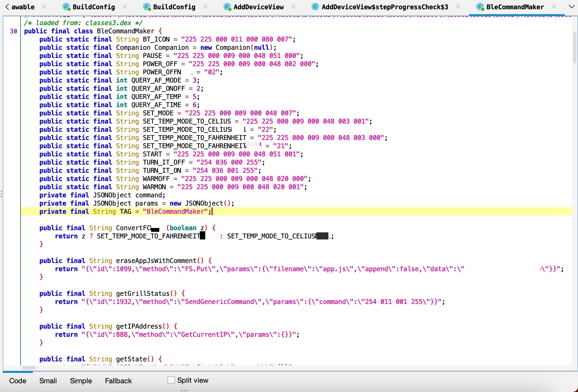
Task: Click the horizontal scrollbar thumb
Action: tap(29, 368)
